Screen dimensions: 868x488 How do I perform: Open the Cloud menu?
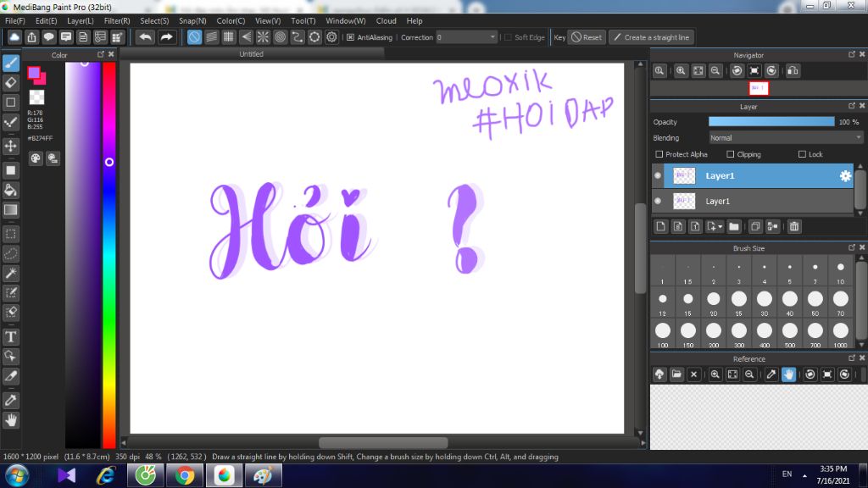(386, 21)
